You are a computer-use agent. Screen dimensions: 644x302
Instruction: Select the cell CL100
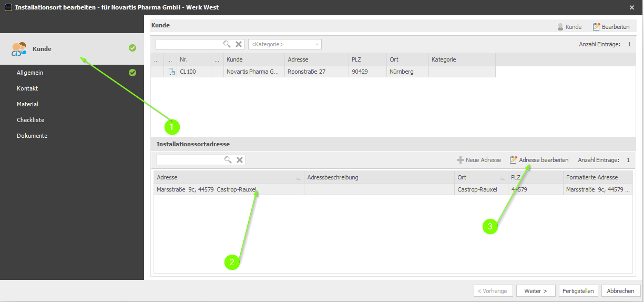point(193,72)
